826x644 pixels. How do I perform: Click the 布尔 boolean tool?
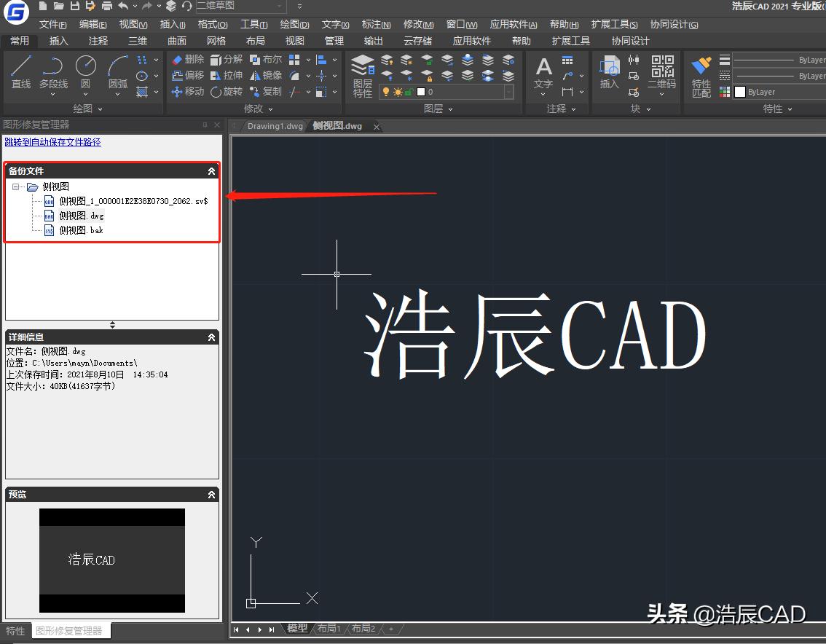pyautogui.click(x=266, y=60)
